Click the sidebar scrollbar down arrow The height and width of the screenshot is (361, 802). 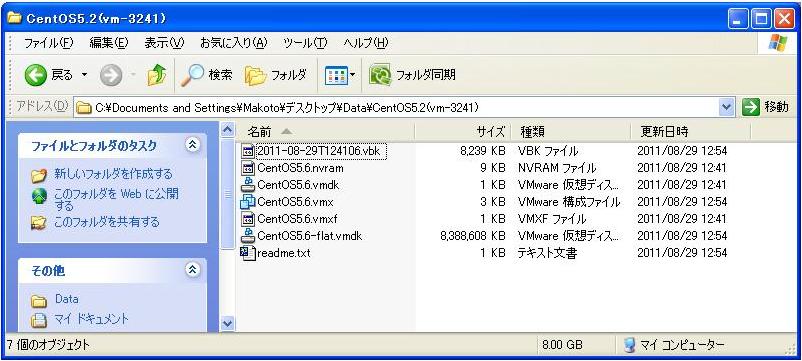tap(228, 323)
